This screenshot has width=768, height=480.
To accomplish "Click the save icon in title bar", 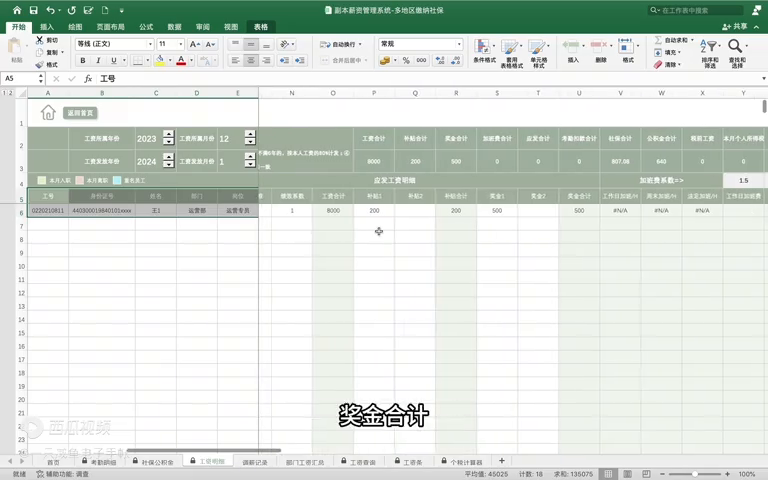I will click(32, 10).
